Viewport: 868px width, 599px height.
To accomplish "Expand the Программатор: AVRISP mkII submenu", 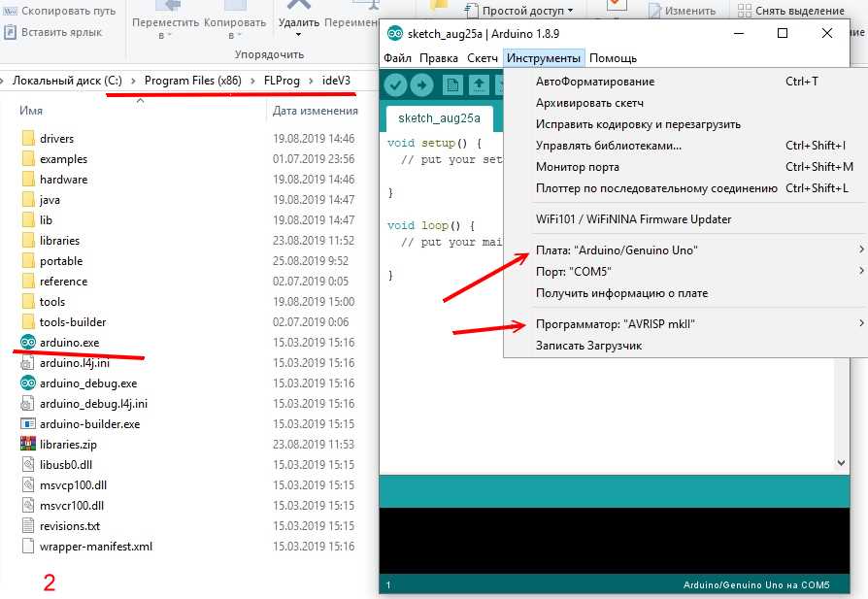I will (686, 324).
